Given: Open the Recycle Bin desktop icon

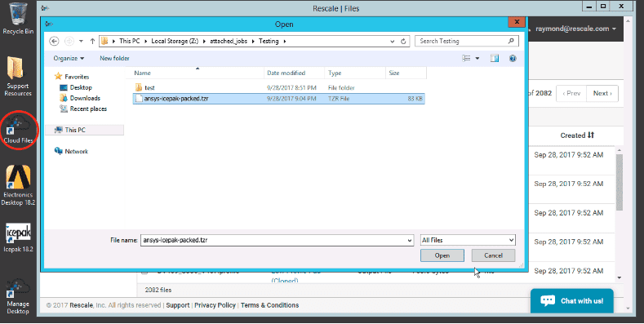Looking at the screenshot, I should [18, 19].
